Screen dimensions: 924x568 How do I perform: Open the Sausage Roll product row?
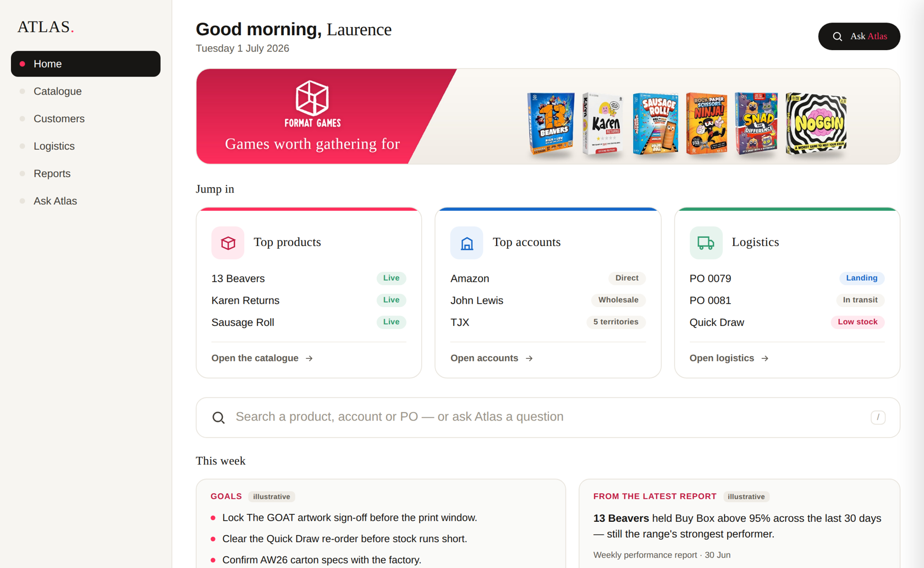coord(309,323)
